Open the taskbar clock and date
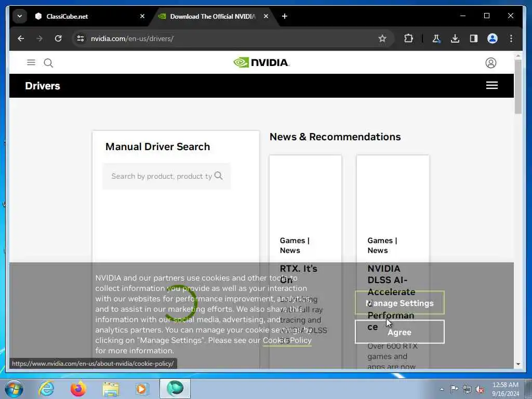 506,389
